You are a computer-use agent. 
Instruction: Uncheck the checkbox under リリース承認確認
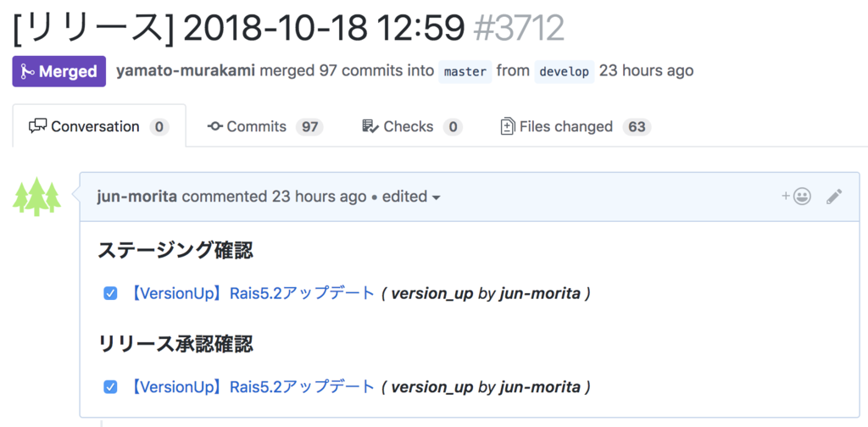click(110, 387)
